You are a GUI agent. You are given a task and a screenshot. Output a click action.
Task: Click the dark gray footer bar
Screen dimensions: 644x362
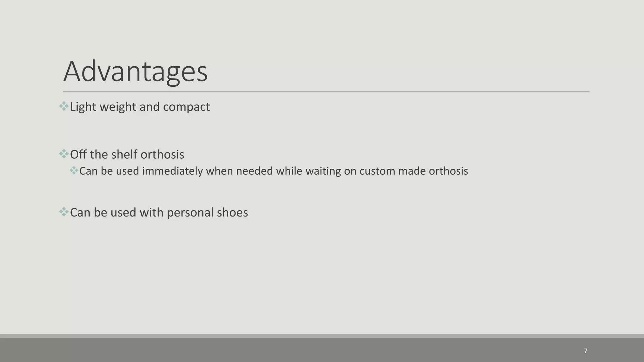[x=322, y=350]
